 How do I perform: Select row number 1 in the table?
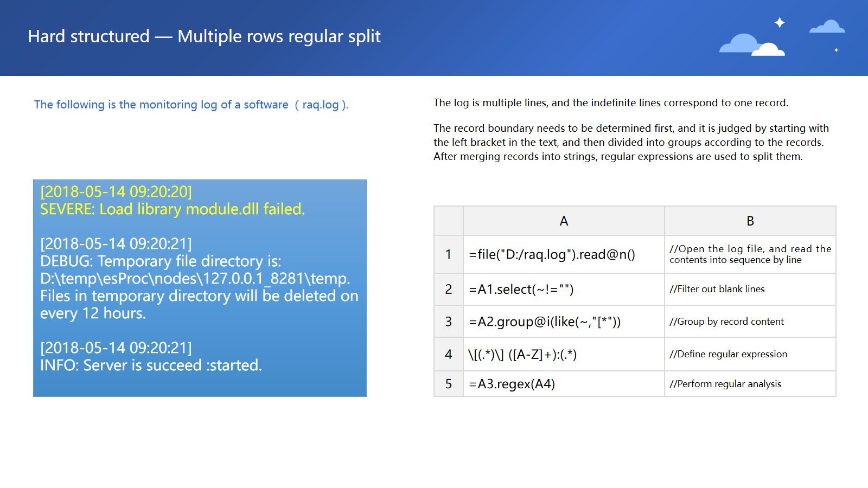point(448,254)
